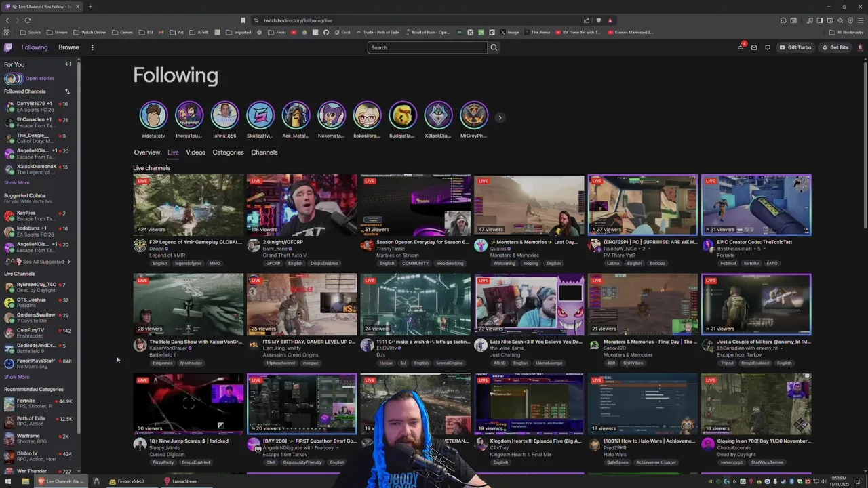This screenshot has width=868, height=488.
Task: Open the Food bookmarks folder
Action: pos(277,32)
